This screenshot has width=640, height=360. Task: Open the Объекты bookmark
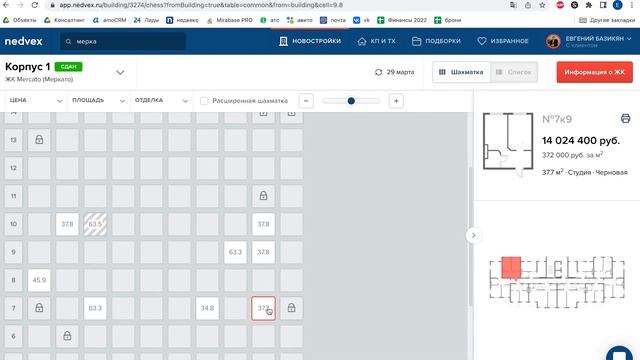click(19, 20)
